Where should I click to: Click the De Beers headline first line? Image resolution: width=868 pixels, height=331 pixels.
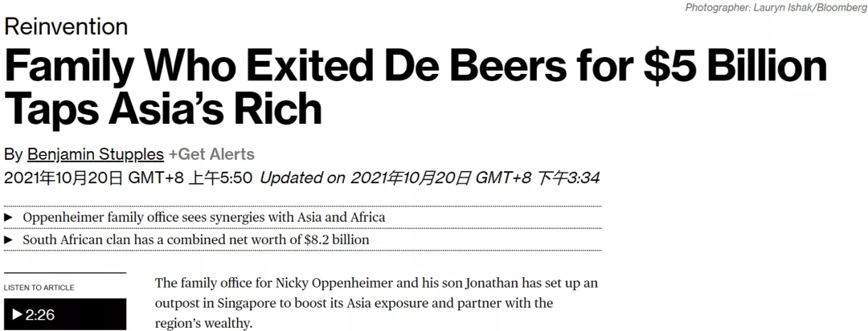(x=416, y=66)
